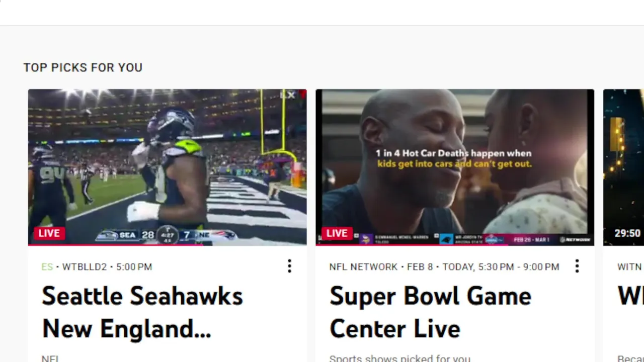Click the green ES label
The image size is (644, 362).
pyautogui.click(x=47, y=267)
